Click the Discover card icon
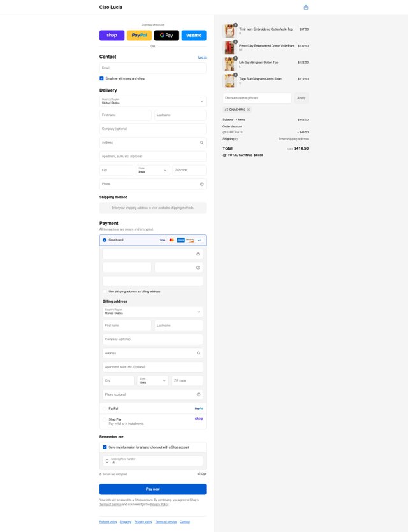 [x=190, y=240]
